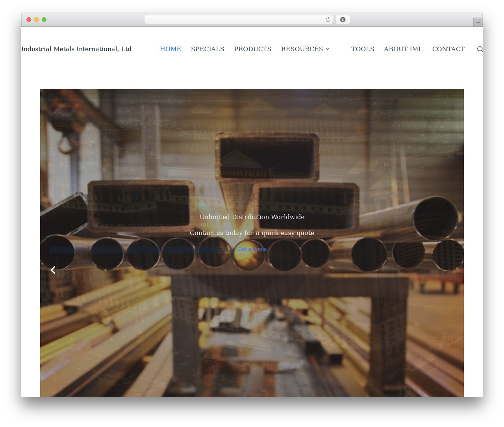Image resolution: width=504 pixels, height=427 pixels.
Task: Open the Contact menu item
Action: (x=448, y=49)
